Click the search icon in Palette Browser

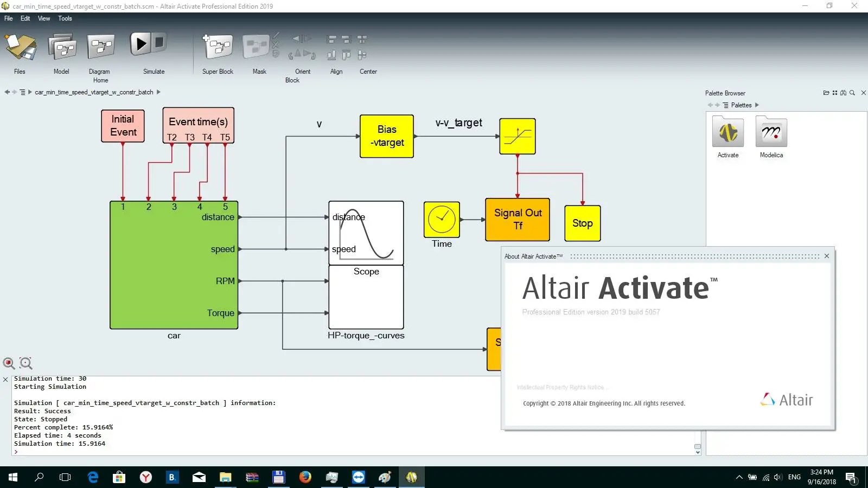pos(852,93)
